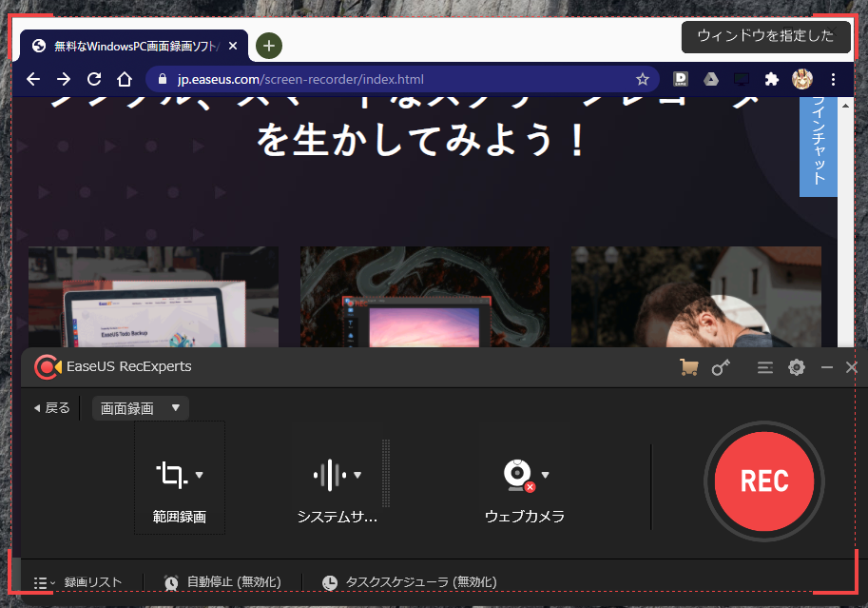The width and height of the screenshot is (868, 608).
Task: Open the Chrome home page button
Action: click(x=125, y=79)
